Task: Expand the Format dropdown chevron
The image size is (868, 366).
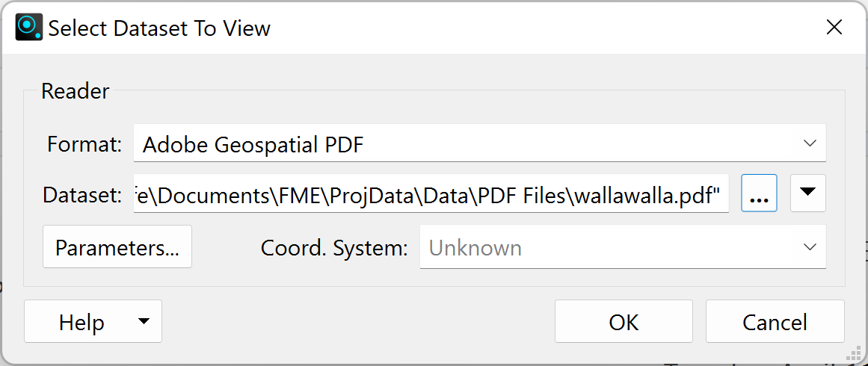Action: tap(810, 143)
